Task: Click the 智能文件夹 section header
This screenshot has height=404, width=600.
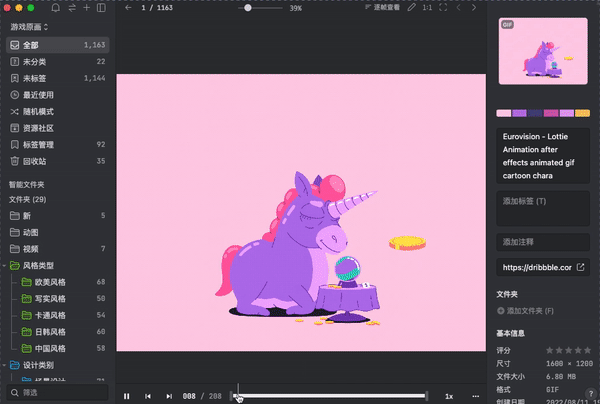Action: 27,185
